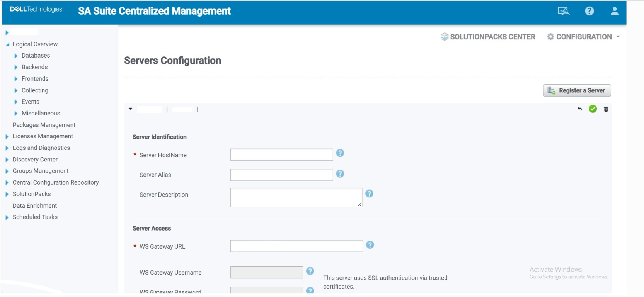644x297 pixels.
Task: Collapse the Logical Overview tree node
Action: [7, 44]
